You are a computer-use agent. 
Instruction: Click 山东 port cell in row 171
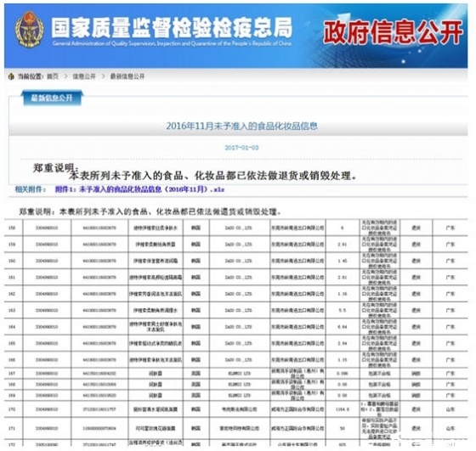pyautogui.click(x=450, y=428)
